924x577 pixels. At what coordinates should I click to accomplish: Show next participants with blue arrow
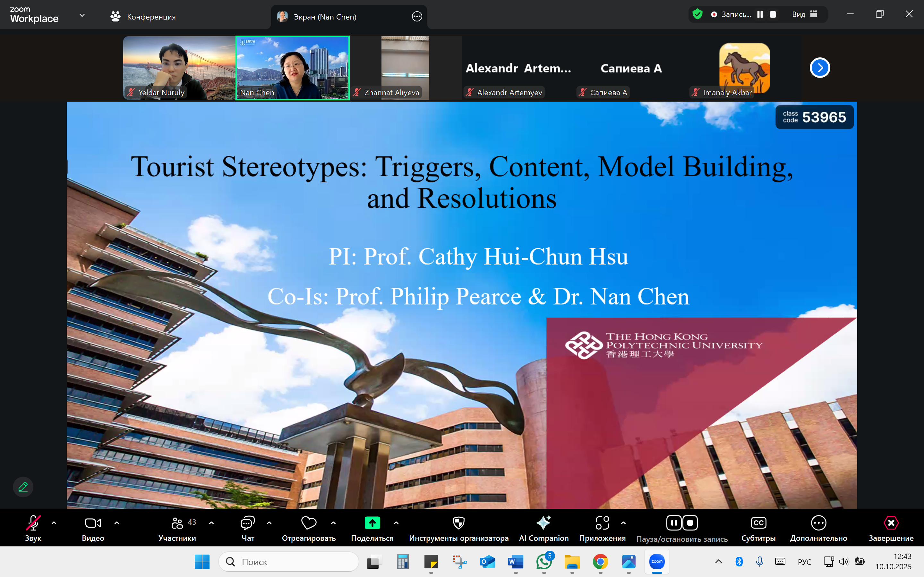pyautogui.click(x=820, y=68)
